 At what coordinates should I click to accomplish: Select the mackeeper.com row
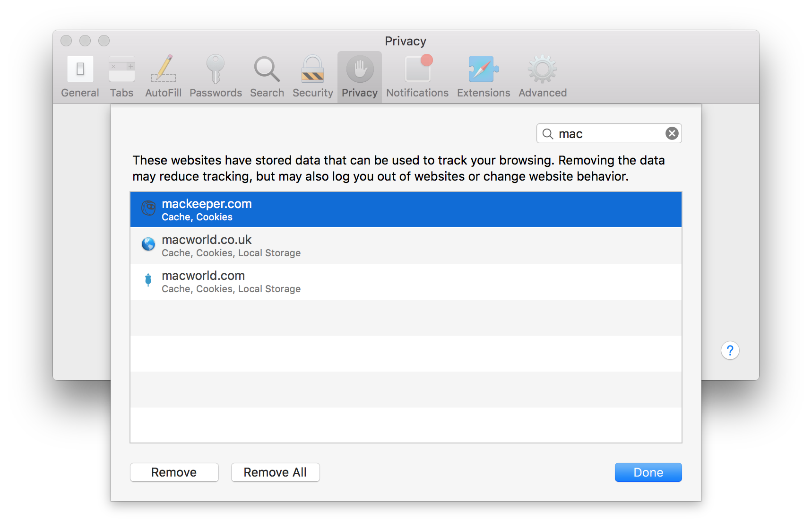click(406, 209)
